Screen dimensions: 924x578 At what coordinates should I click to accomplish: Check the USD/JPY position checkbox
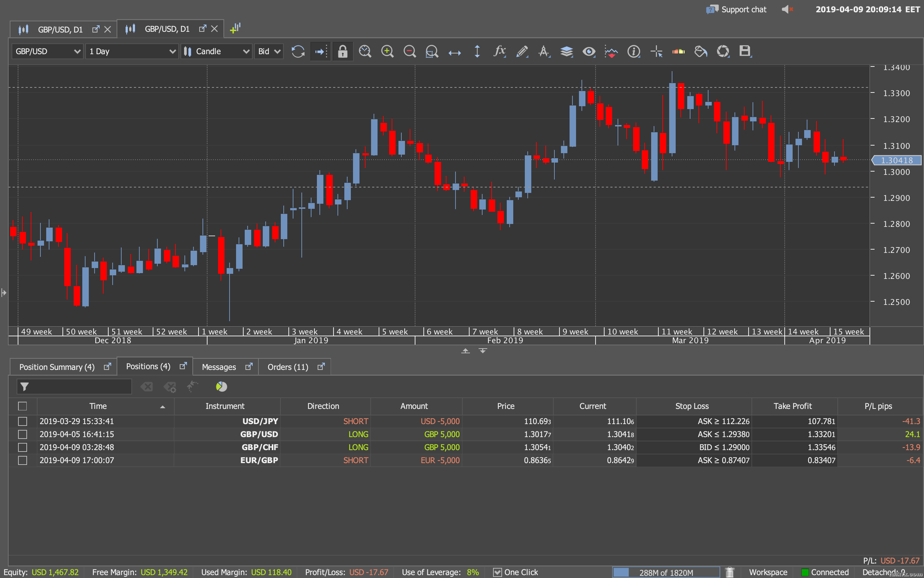click(22, 421)
